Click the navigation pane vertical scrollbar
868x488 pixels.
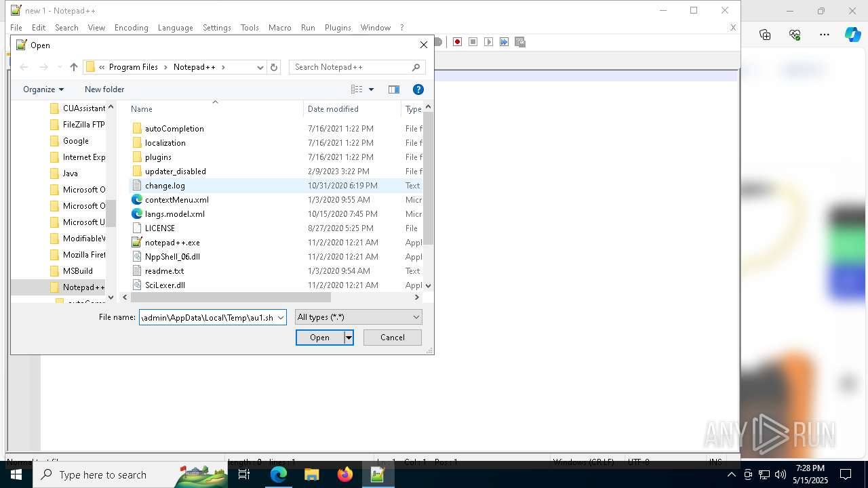(x=112, y=213)
